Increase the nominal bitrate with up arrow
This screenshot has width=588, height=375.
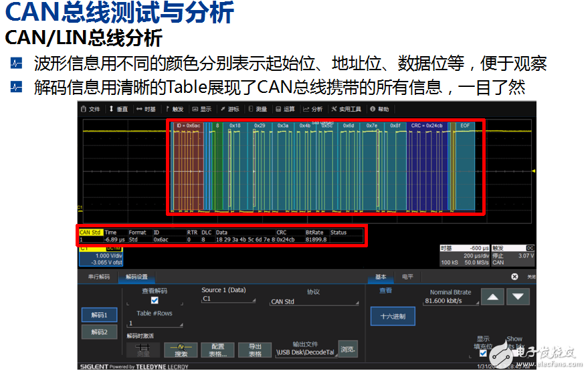tap(493, 297)
